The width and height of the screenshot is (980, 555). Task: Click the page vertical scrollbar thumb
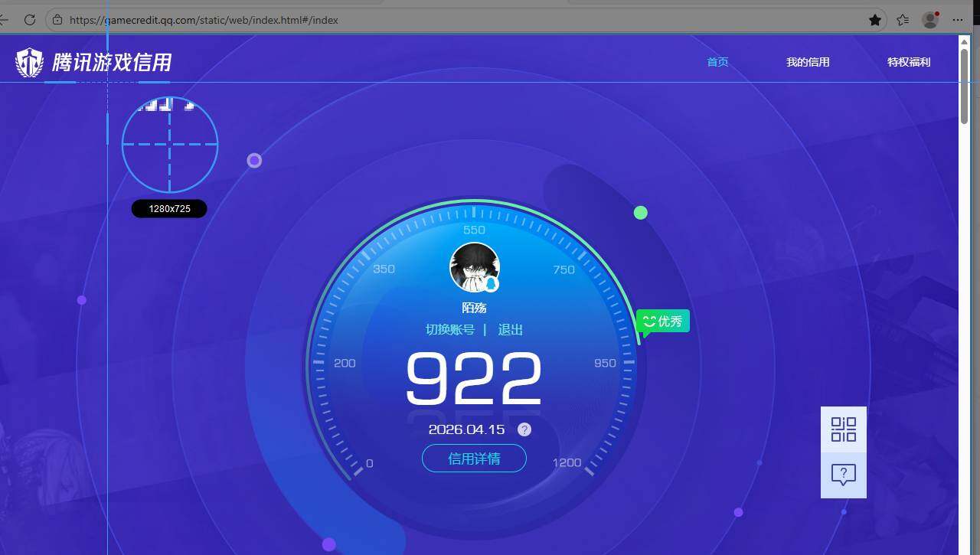coord(964,84)
